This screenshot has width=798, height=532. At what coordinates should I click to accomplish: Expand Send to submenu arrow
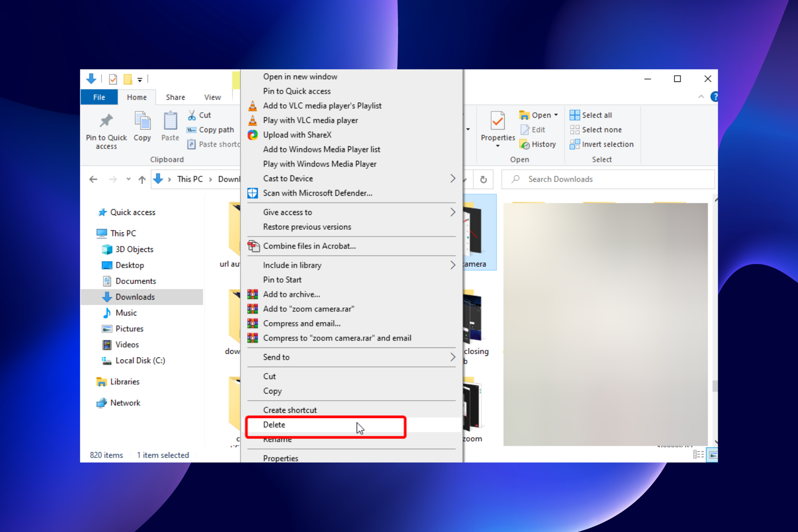(453, 357)
